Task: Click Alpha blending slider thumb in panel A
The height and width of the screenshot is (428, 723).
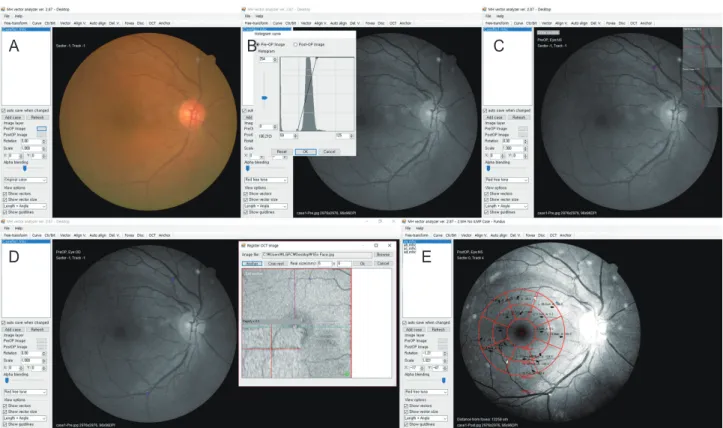Action: [24, 168]
